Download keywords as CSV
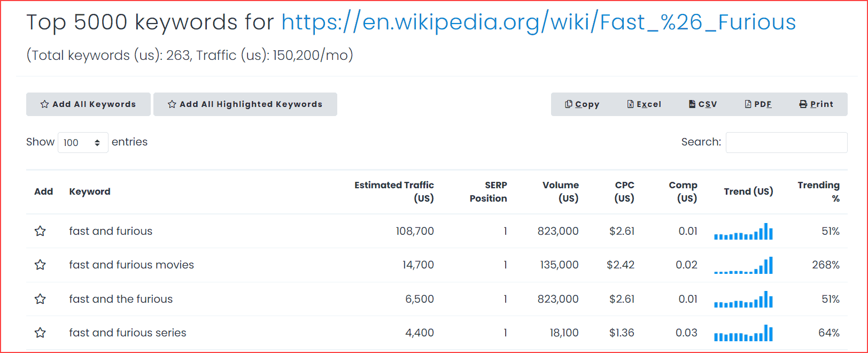Screen dimensions: 868x353 click(703, 104)
